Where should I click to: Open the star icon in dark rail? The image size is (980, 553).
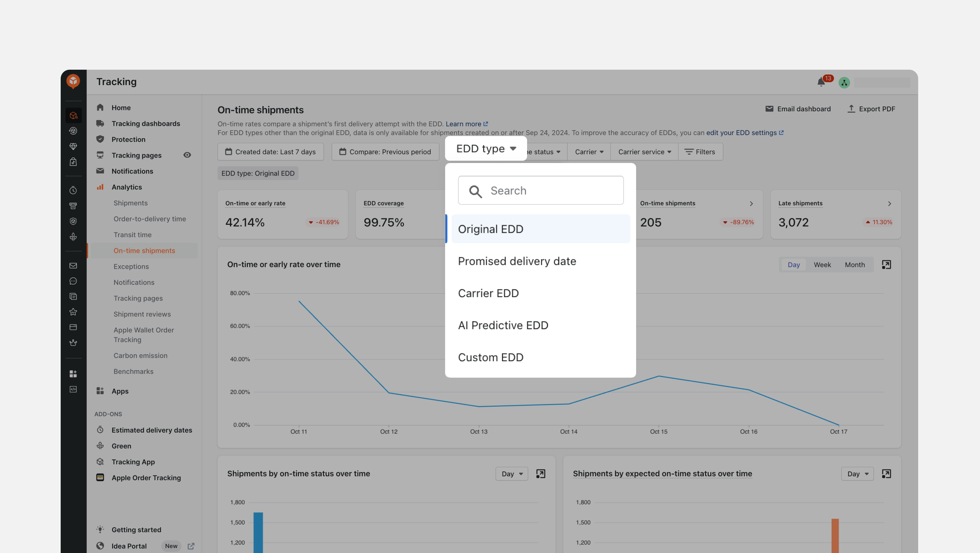[x=73, y=312]
